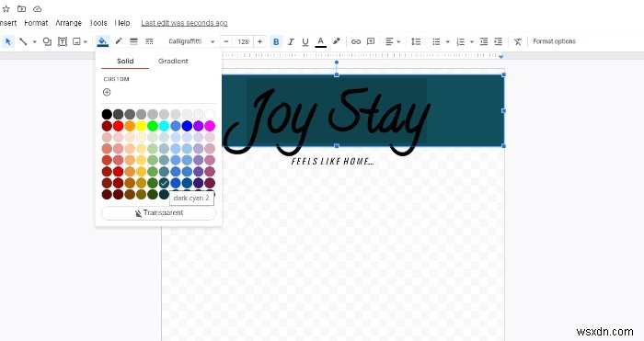Pick the bright green color swatch
The width and height of the screenshot is (644, 341).
[153, 126]
